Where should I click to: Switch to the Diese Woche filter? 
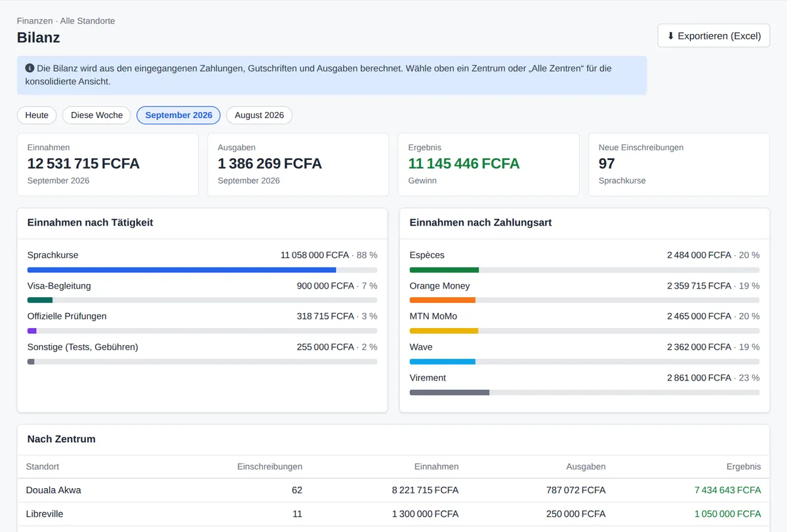(97, 115)
